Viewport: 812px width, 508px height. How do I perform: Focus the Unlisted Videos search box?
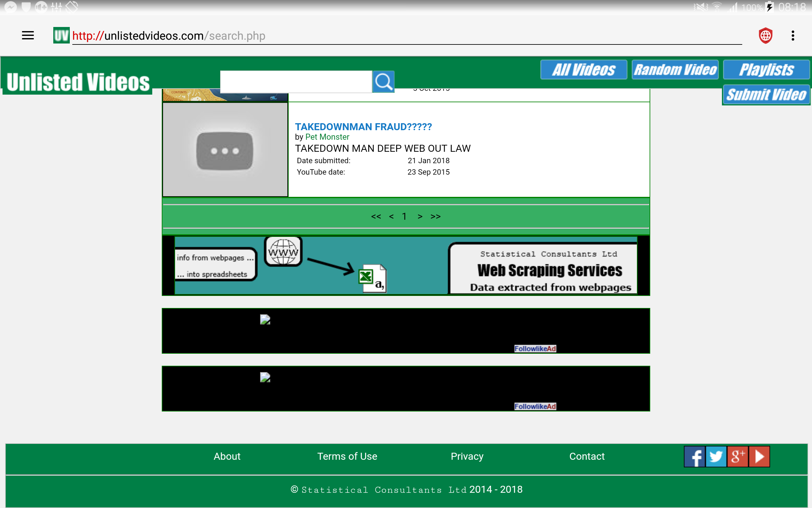point(296,82)
